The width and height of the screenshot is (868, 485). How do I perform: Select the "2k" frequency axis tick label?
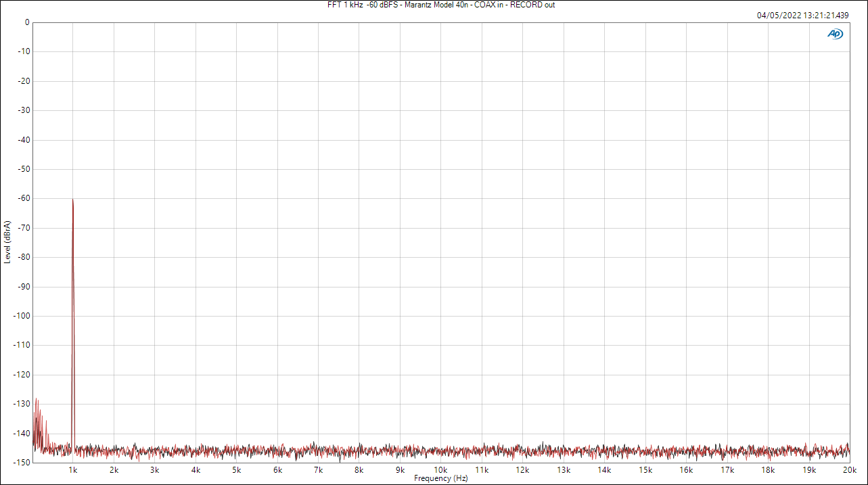pos(114,470)
